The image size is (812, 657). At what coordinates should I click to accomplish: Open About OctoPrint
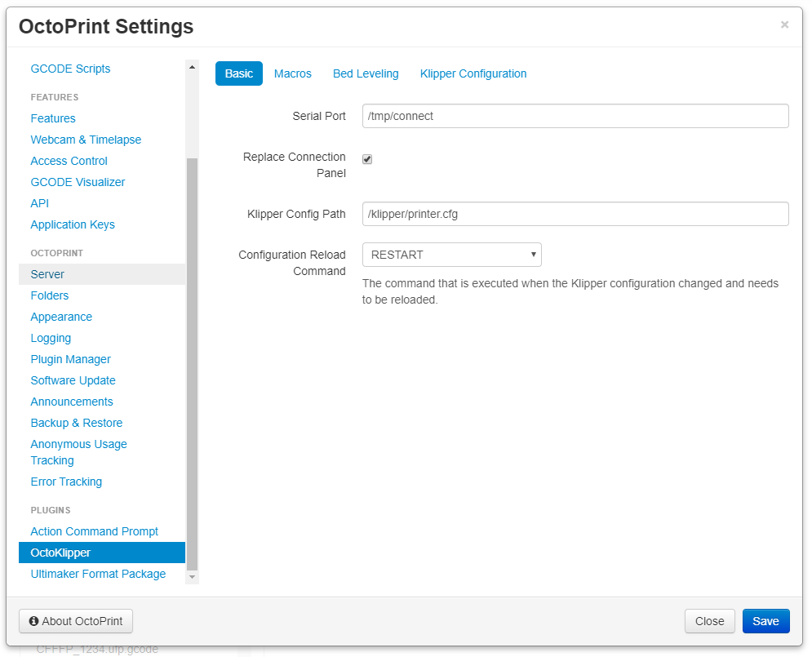76,621
